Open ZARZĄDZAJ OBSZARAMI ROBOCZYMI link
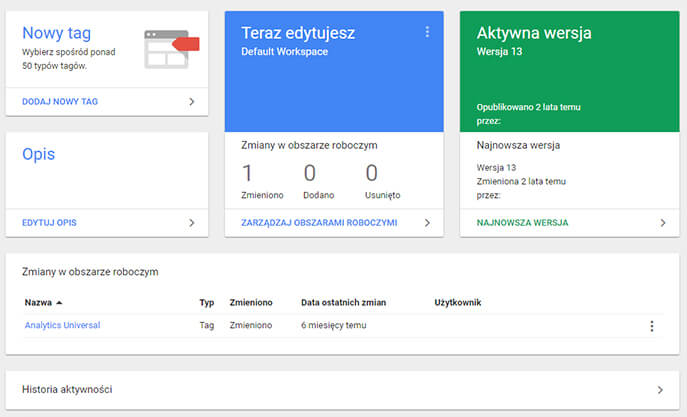 (x=319, y=223)
